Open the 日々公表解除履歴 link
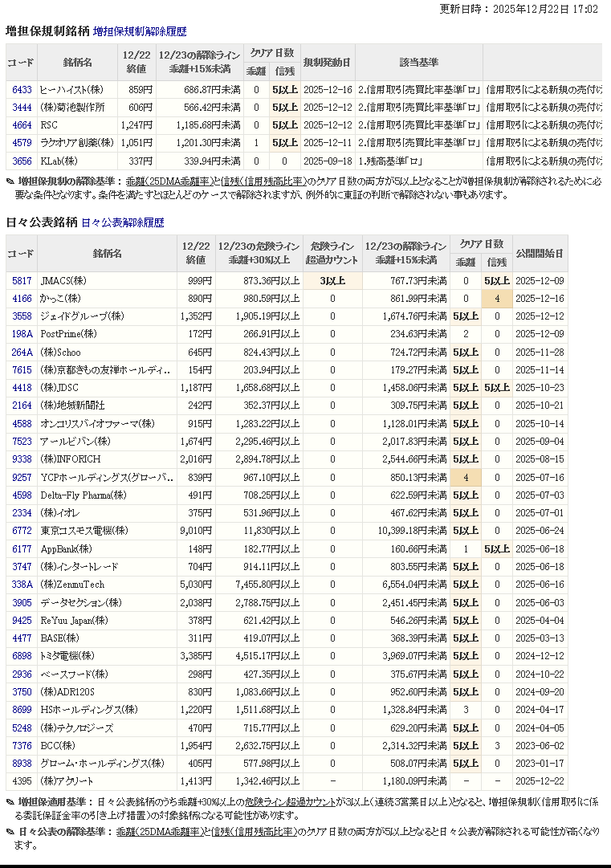The height and width of the screenshot is (868, 611). 122,223
